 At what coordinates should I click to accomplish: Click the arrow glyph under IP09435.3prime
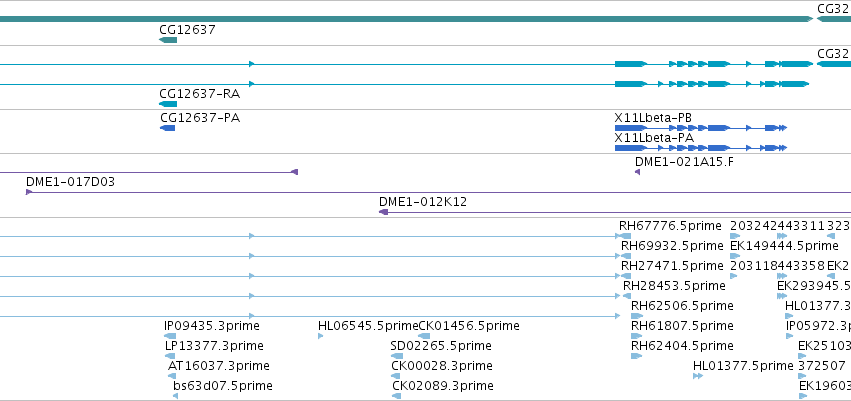(172, 336)
